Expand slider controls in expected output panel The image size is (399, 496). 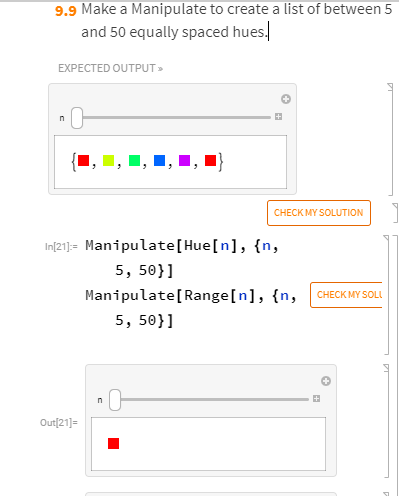278,116
